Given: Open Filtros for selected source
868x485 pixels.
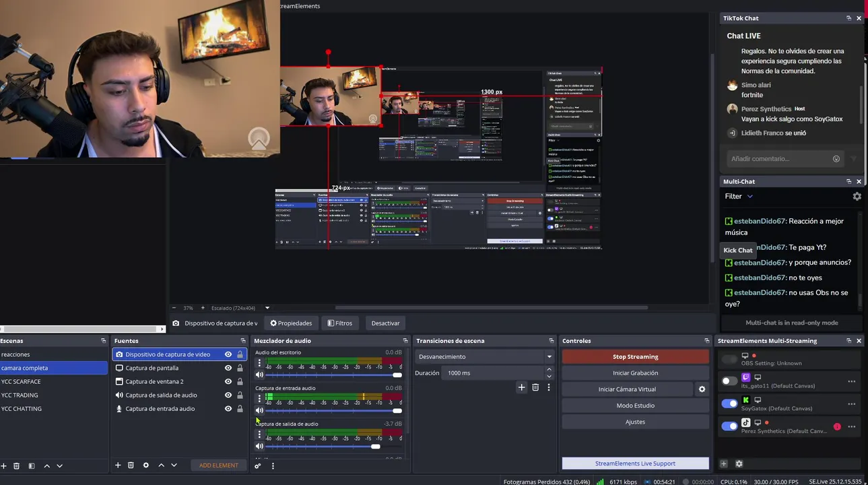Looking at the screenshot, I should (340, 323).
